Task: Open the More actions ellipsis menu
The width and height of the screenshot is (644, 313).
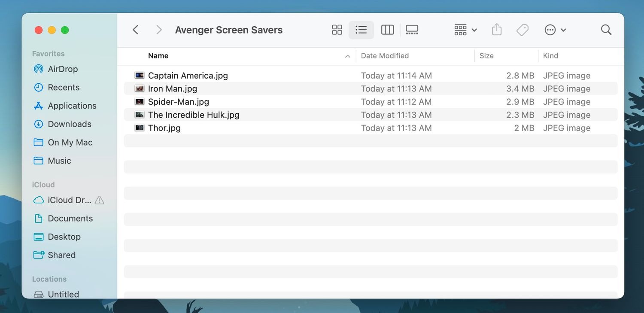Action: 555,30
